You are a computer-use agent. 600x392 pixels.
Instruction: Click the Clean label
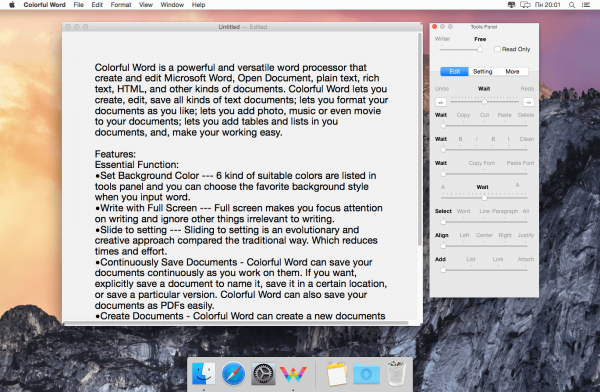pyautogui.click(x=527, y=139)
